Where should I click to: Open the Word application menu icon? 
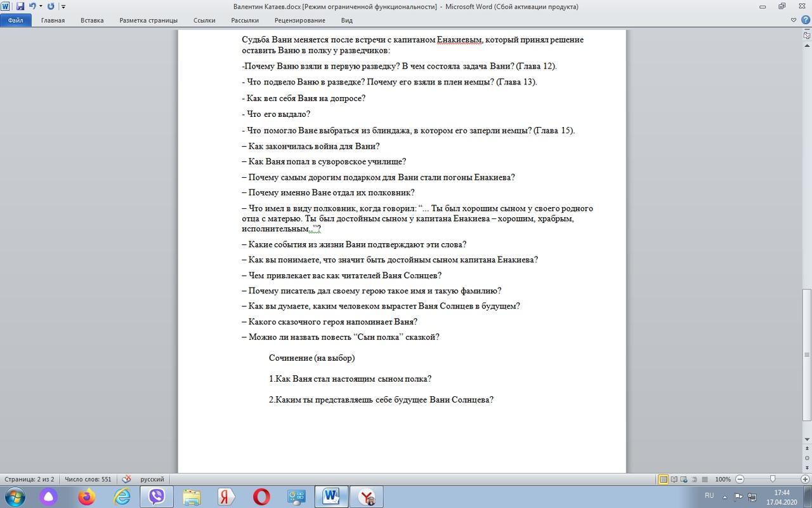(6, 6)
